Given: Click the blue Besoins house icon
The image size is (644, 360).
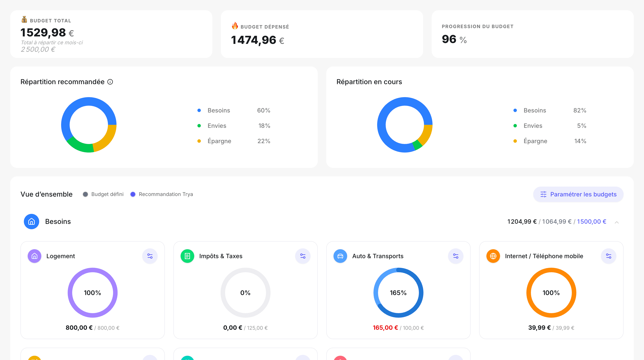Looking at the screenshot, I should tap(32, 222).
